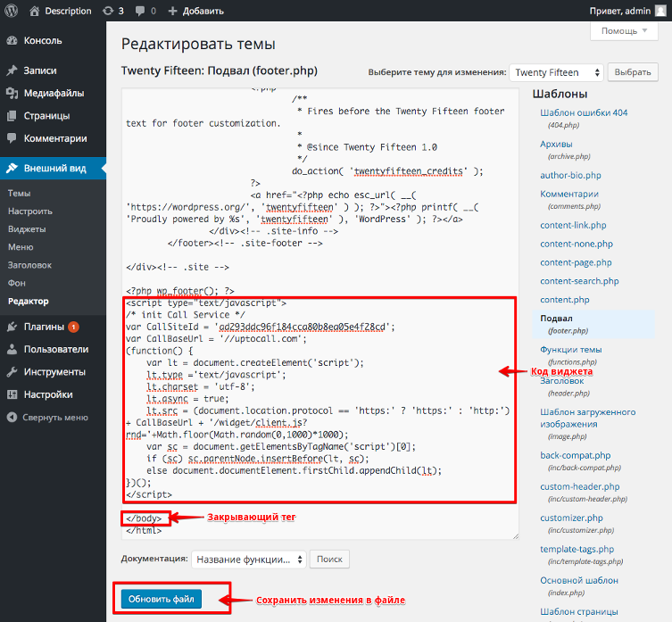The image size is (672, 622).
Task: Open Комментарии comments.php template
Action: coord(569,195)
